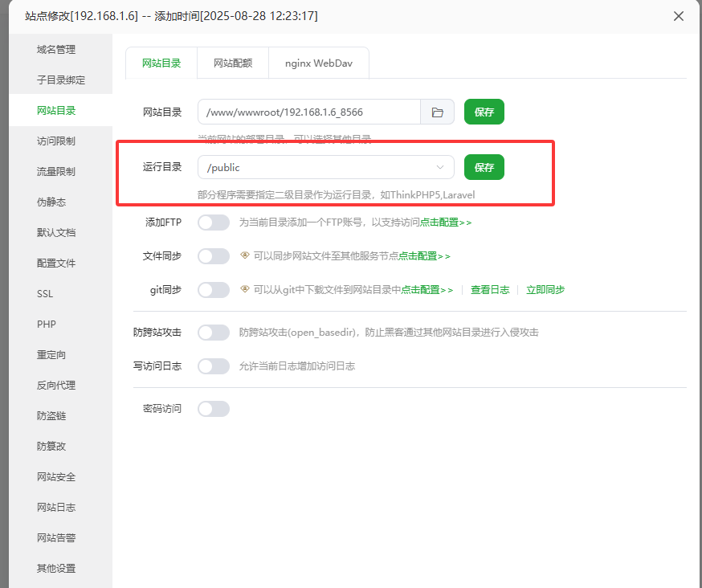Save the 运行目录 setting
702x588 pixels.
[x=484, y=167]
